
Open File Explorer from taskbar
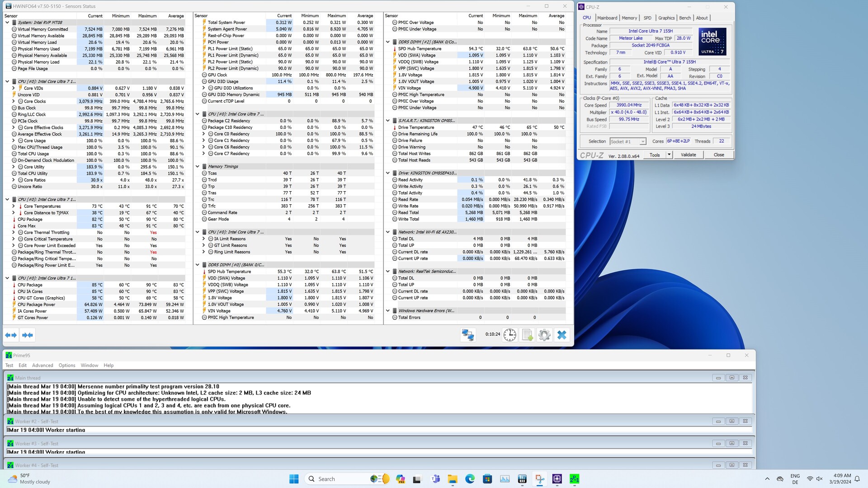(x=453, y=479)
